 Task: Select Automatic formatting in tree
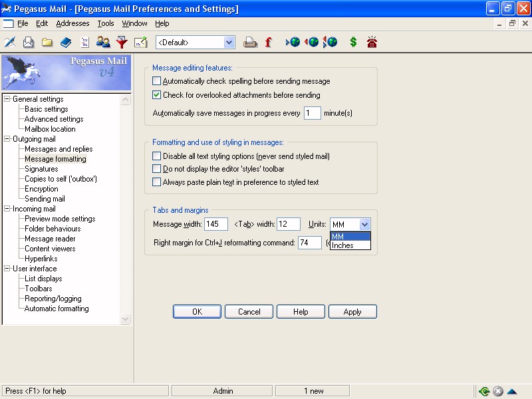point(57,309)
